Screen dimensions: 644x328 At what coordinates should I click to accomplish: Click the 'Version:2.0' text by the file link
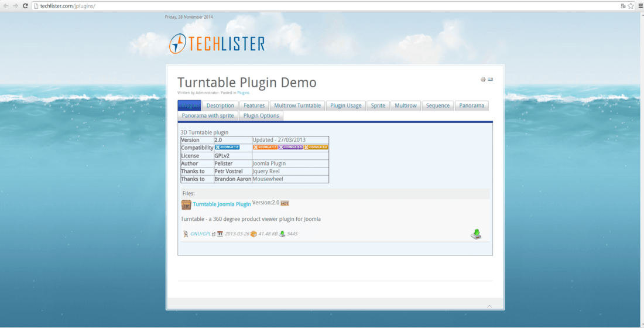pos(266,203)
